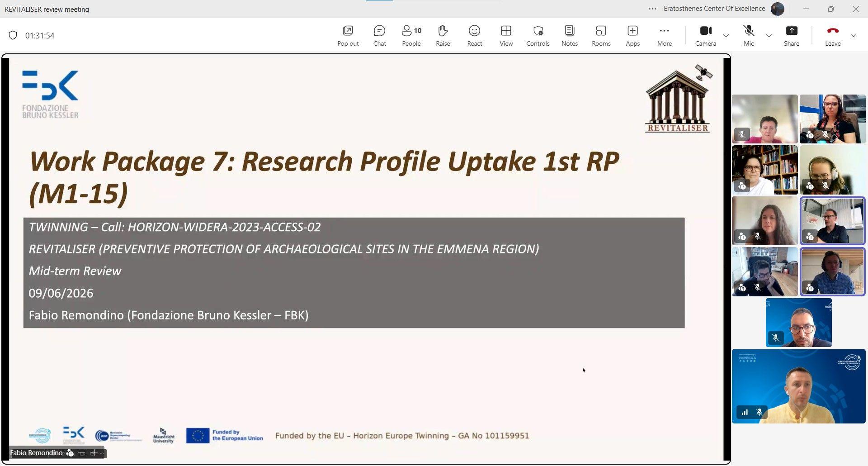The height and width of the screenshot is (466, 868).
Task: Unmute the Mic
Action: [749, 36]
